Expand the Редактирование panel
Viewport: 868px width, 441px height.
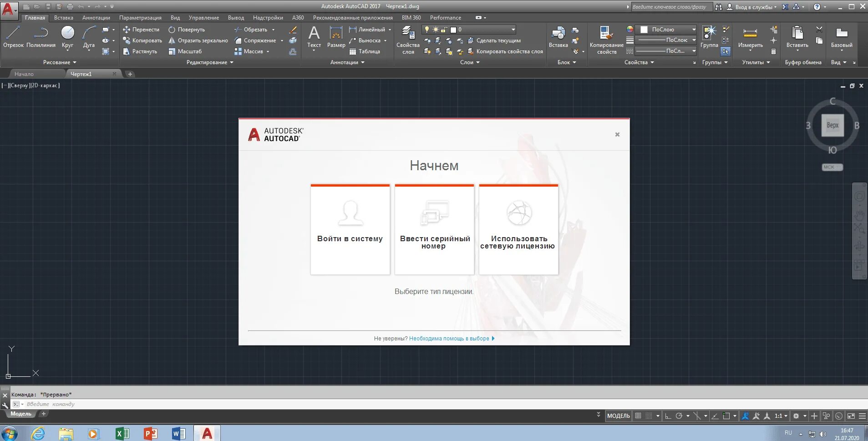point(210,62)
